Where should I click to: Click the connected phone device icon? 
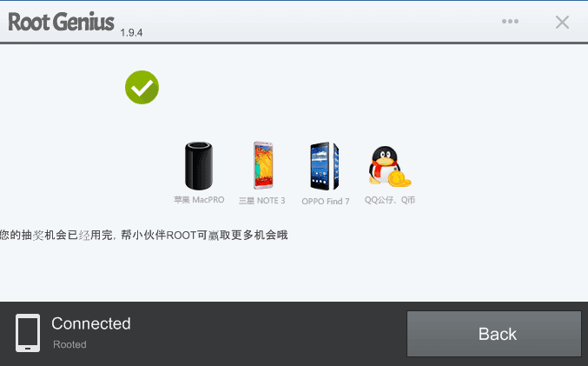point(28,333)
